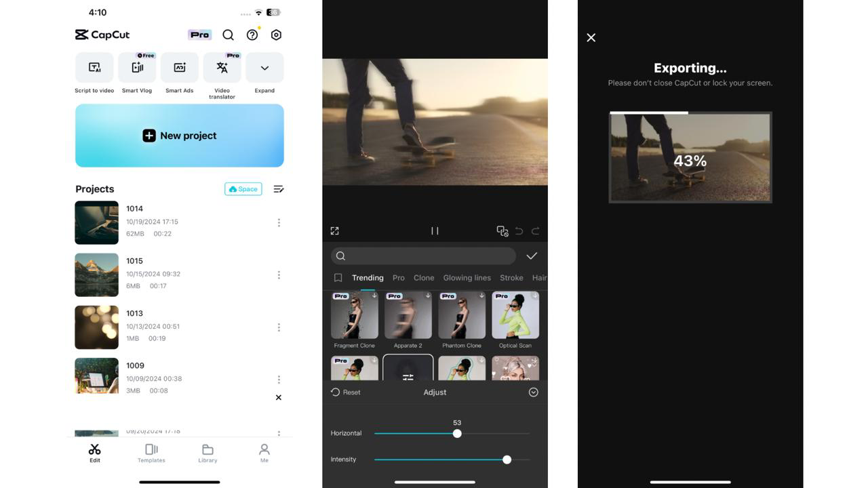The image size is (868, 488).
Task: Open the help question mark icon
Action: [252, 35]
